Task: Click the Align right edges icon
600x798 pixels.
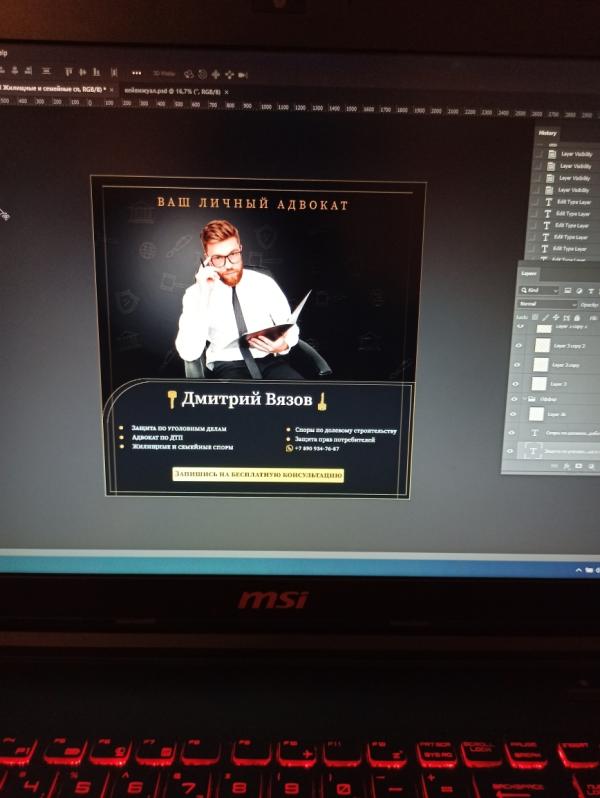Action: click(x=28, y=71)
